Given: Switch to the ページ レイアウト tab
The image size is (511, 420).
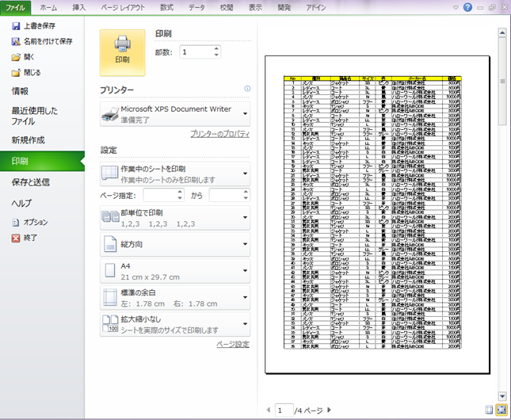Looking at the screenshot, I should pyautogui.click(x=123, y=8).
